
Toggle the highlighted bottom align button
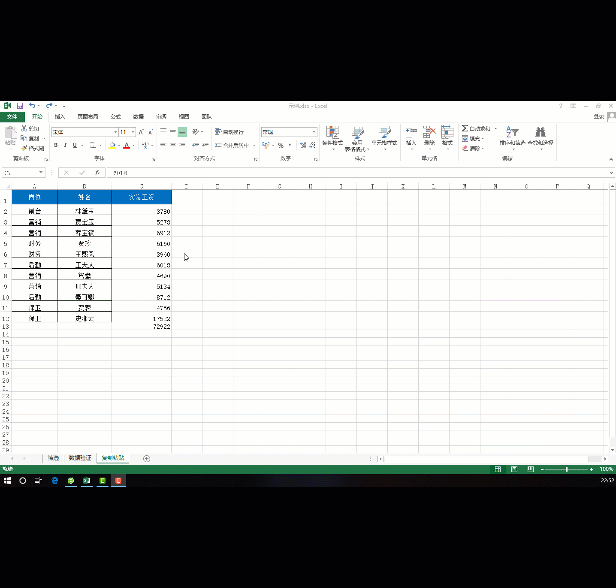coord(182,132)
